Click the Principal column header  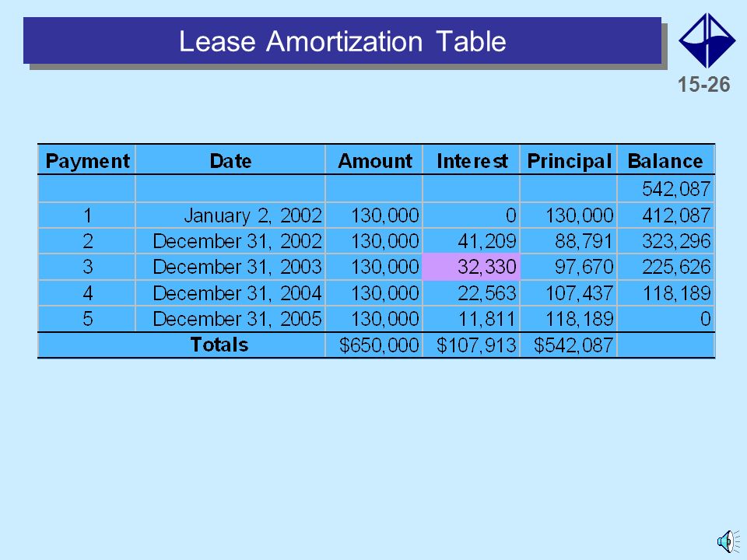click(x=569, y=160)
